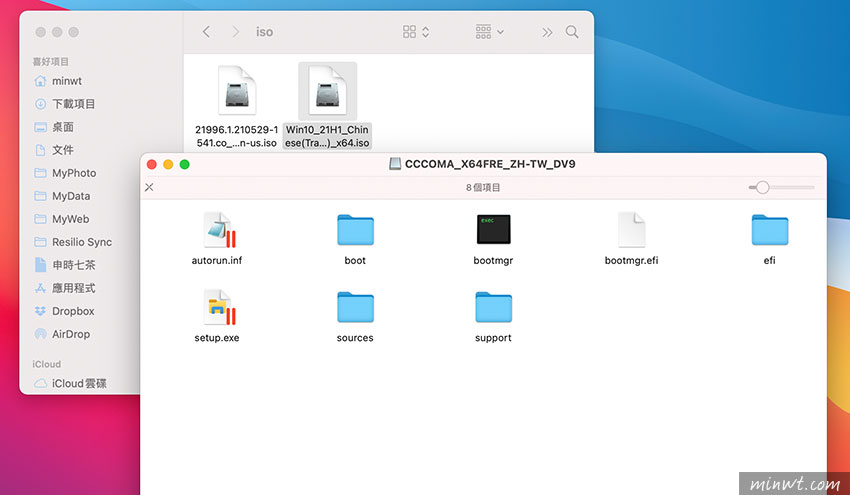Open 下載項目 in the sidebar
This screenshot has height=495, width=850.
point(65,104)
